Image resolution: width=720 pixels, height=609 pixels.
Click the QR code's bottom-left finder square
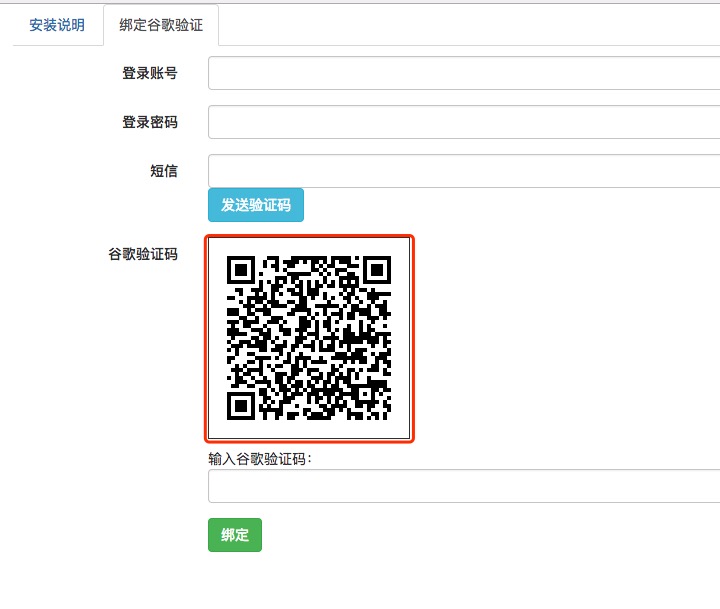pos(240,406)
